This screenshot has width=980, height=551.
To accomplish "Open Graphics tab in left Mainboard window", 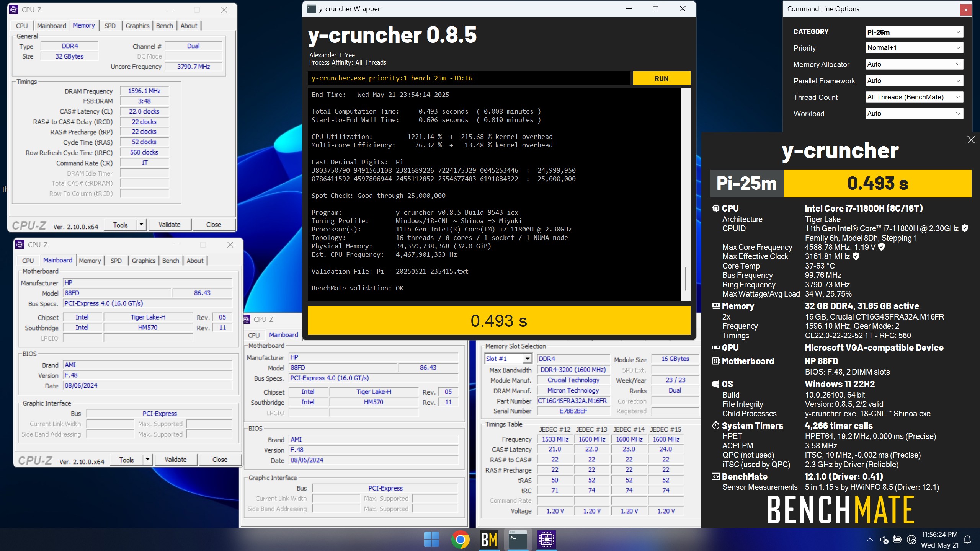I will 144,261.
